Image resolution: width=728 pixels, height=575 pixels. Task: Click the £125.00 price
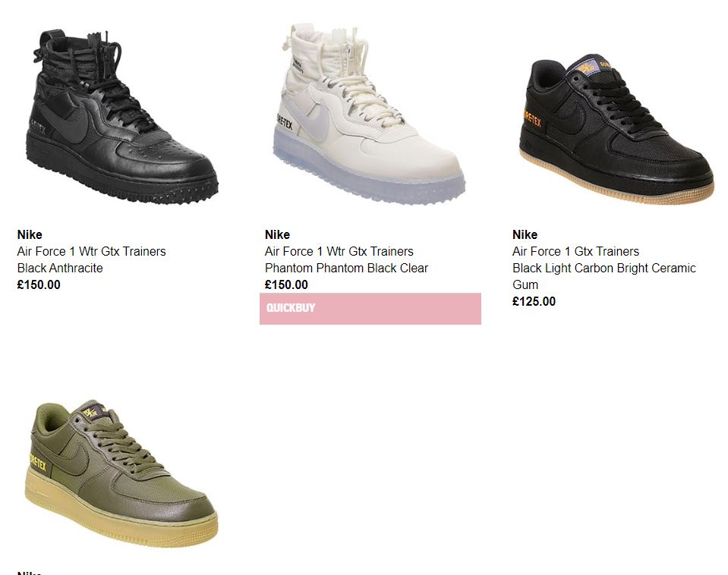tap(534, 301)
